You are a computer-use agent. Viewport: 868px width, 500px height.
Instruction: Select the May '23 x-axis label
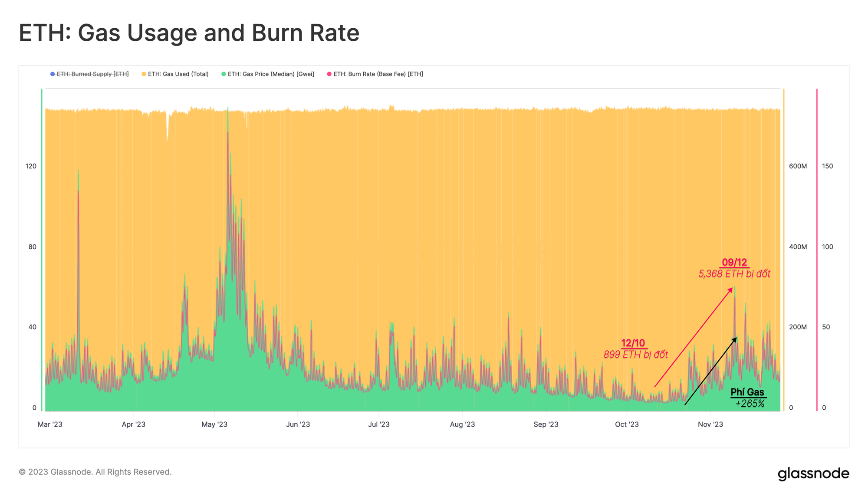point(214,424)
